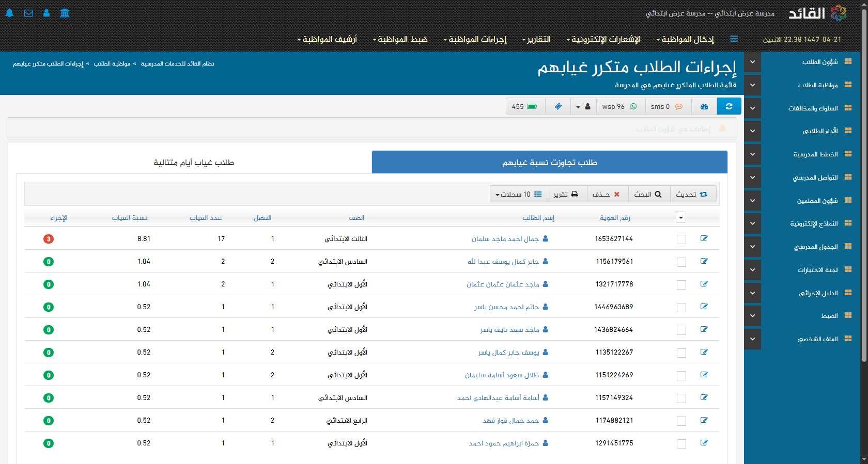The height and width of the screenshot is (464, 868).
Task: Expand شؤون الطلاب sidebar section
Action: 752,62
